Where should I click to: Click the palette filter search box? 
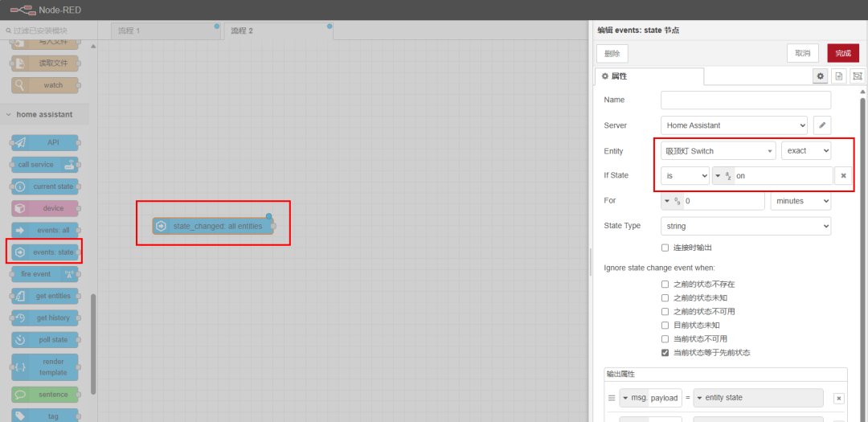[x=49, y=31]
